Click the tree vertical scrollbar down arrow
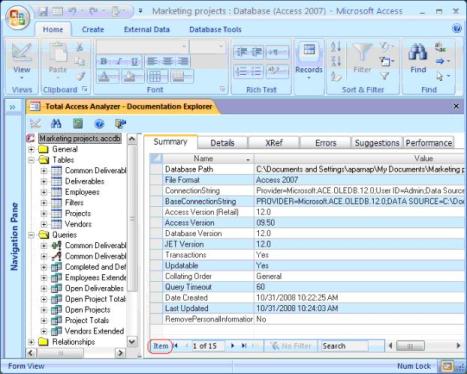 click(x=132, y=342)
